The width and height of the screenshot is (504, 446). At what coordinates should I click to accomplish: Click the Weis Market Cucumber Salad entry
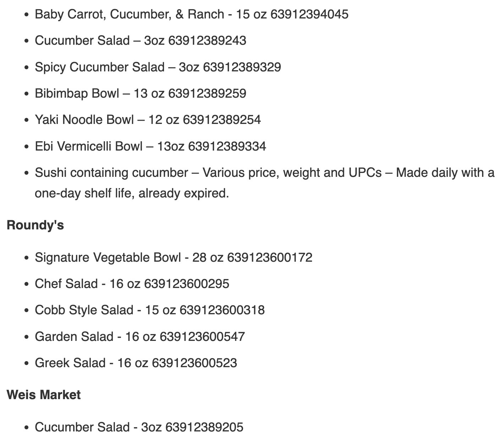point(139,427)
